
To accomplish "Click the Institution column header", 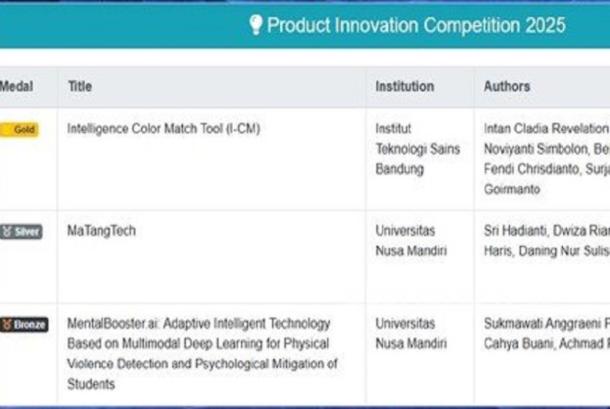I will [x=404, y=87].
